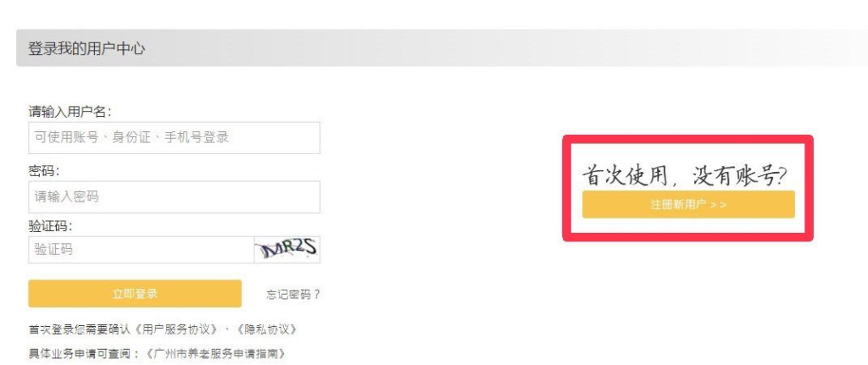Click the question mark ending the handwritten prompt

pyautogui.click(x=782, y=177)
